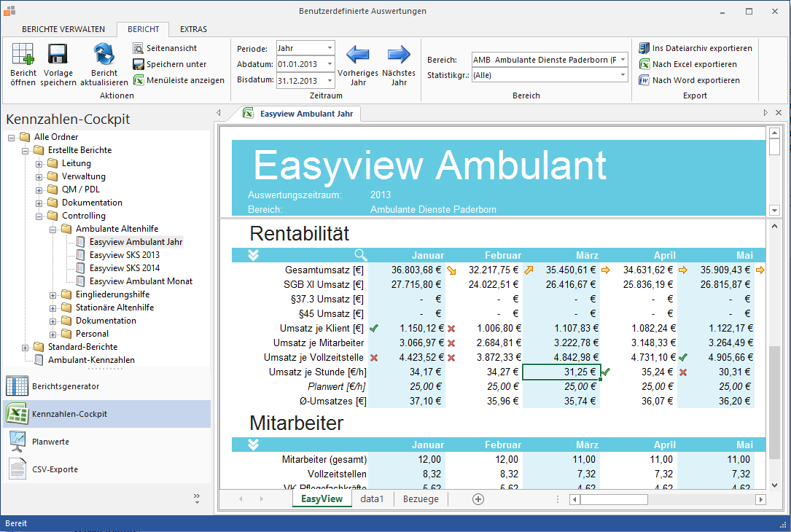The image size is (791, 532).
Task: Select the data1 sheet tab
Action: coord(372,499)
